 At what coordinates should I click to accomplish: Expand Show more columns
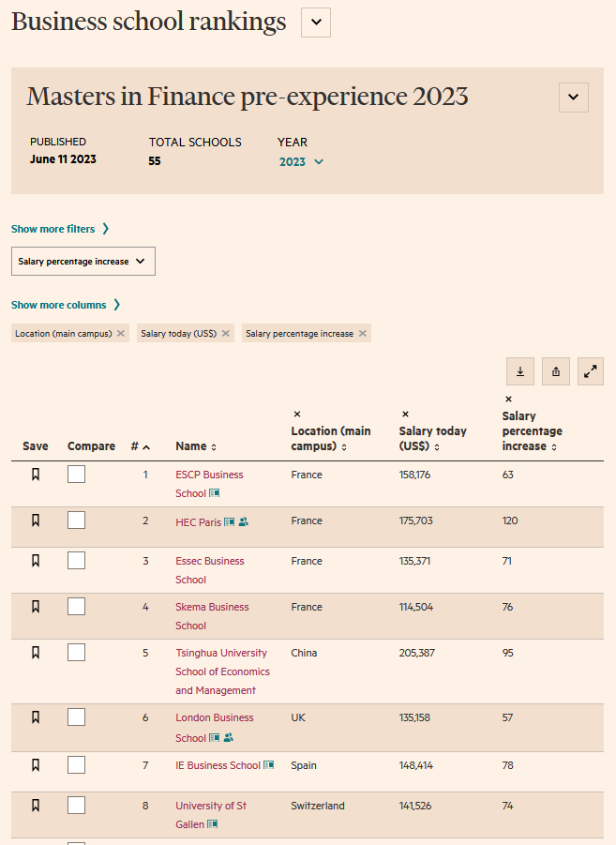(66, 305)
